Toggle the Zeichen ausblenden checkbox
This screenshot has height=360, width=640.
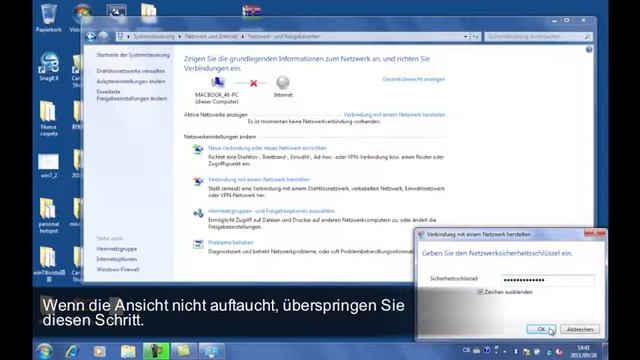(480, 292)
